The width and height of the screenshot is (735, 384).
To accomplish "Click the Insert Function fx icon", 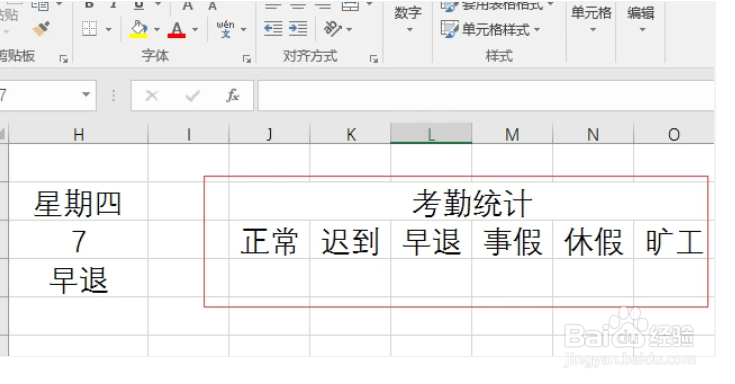I will [233, 96].
